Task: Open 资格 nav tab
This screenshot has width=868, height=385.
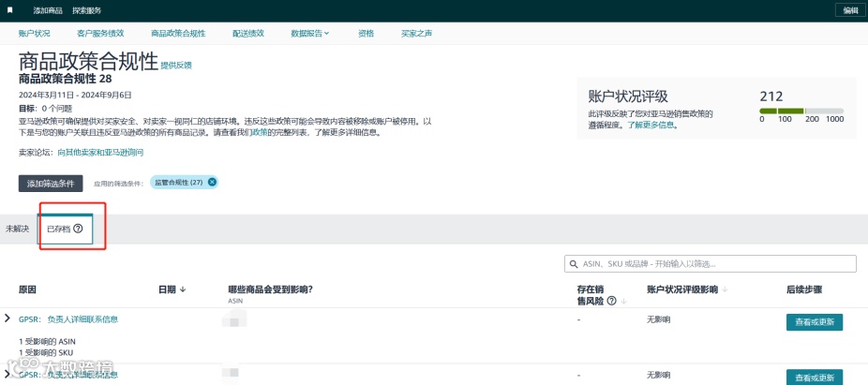Action: (366, 34)
